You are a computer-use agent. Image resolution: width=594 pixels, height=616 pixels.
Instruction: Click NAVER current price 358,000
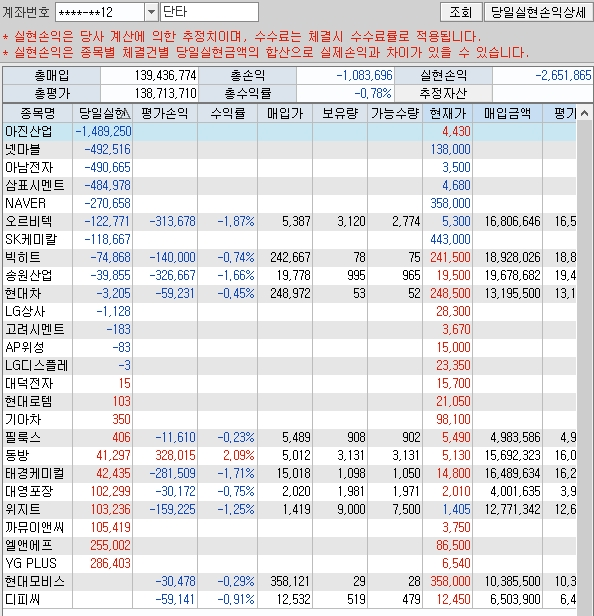[450, 204]
